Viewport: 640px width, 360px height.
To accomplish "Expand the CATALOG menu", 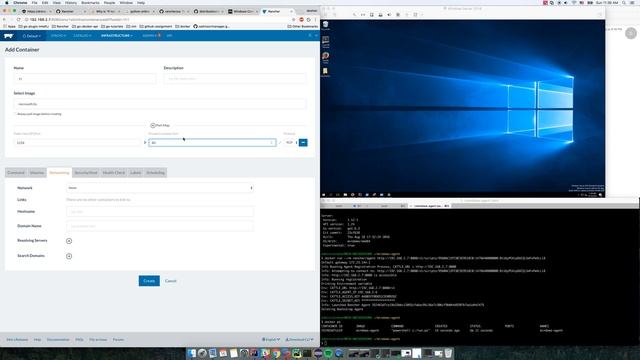I will [82, 36].
